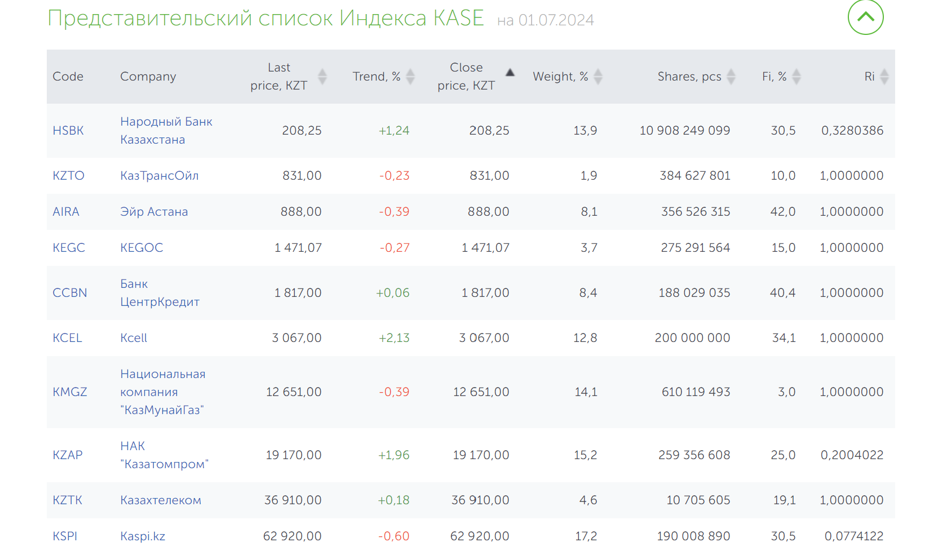Click the Company column header
The image size is (947, 560).
pos(148,77)
